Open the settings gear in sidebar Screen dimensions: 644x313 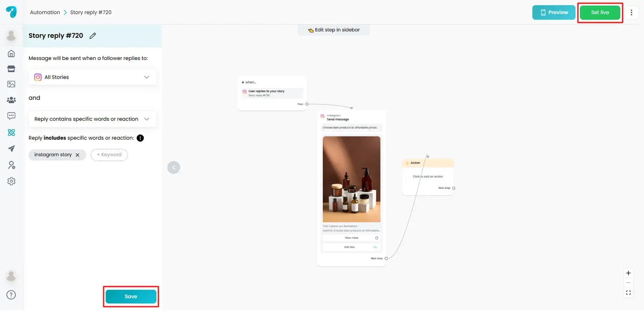[x=11, y=181]
